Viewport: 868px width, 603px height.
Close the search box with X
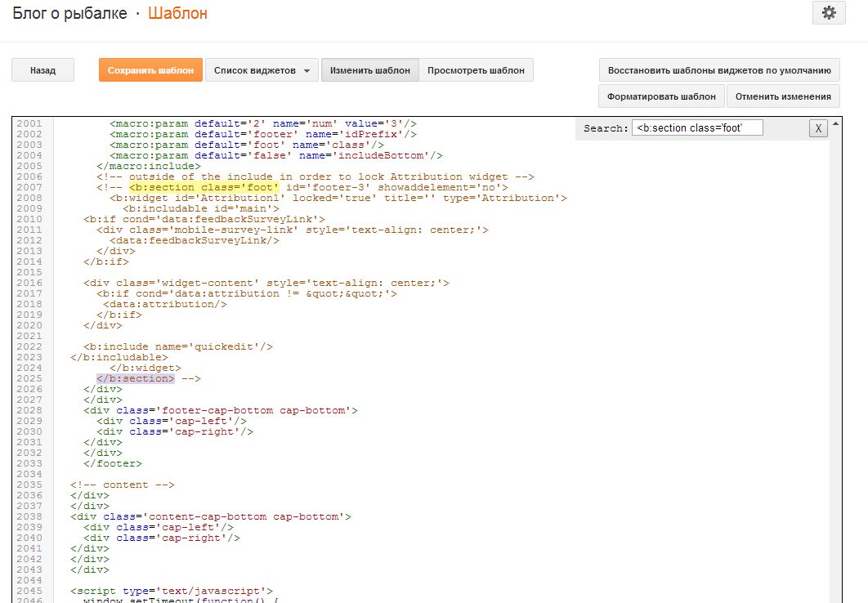817,128
